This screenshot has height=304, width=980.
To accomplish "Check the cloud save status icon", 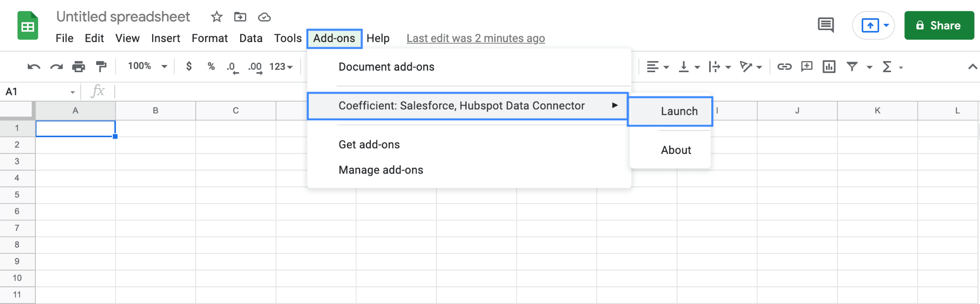I will 264,17.
